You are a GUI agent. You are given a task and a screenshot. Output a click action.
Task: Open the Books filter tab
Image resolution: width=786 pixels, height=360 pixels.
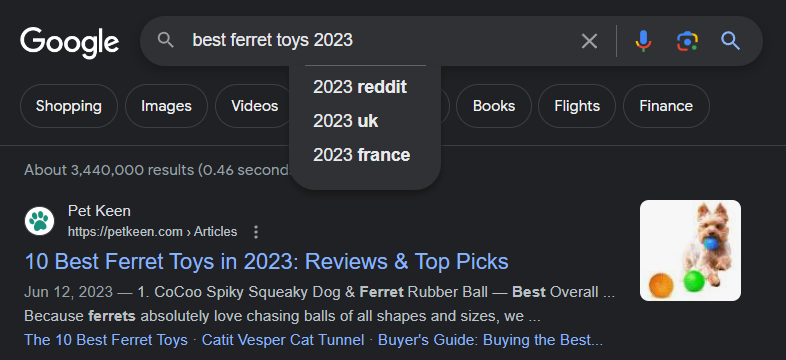tap(494, 106)
